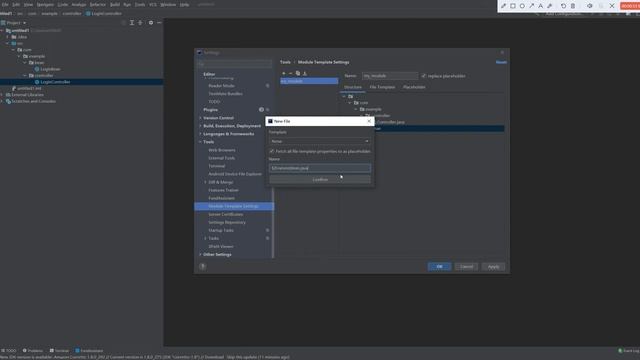Select Web Browsers in settings sidebar

222,150
